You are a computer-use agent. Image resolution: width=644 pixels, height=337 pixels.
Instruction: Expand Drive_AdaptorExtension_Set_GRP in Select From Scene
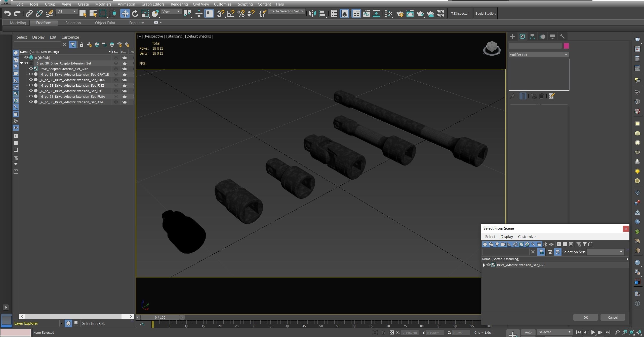(x=484, y=265)
